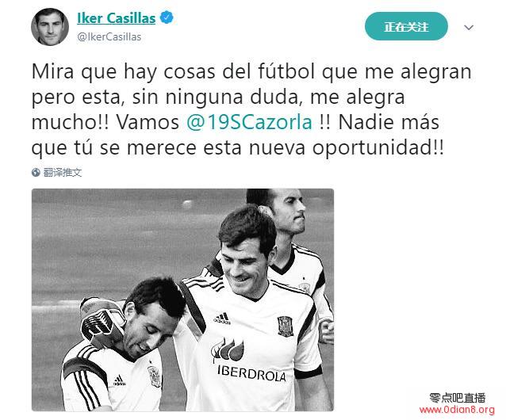
Task: Open the Iker Casillas display name link
Action: point(116,18)
